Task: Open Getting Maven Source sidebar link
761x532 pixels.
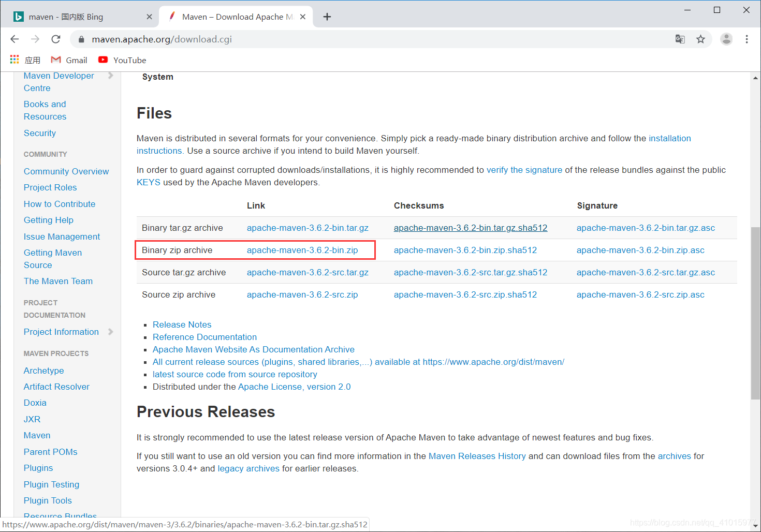Action: (x=53, y=259)
